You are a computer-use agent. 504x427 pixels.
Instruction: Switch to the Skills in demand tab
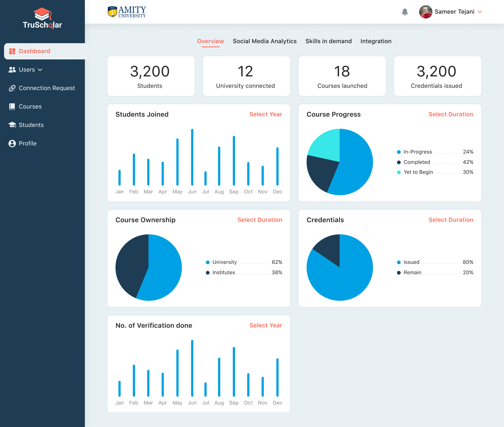pos(328,41)
